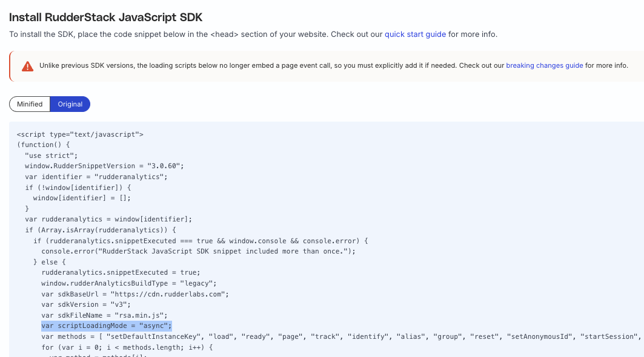Image resolution: width=644 pixels, height=357 pixels.
Task: Click the highlighted scriptLoadingMode async line
Action: point(107,326)
